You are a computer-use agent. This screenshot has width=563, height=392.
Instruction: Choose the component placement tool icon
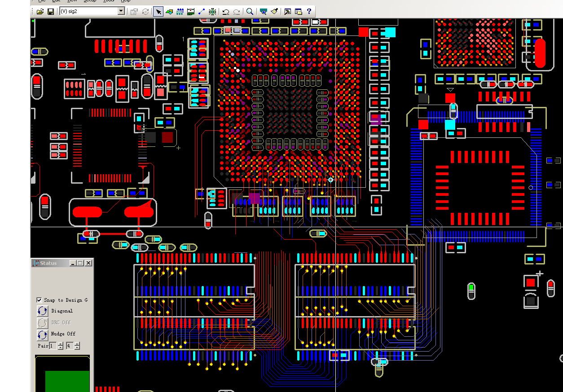169,12
